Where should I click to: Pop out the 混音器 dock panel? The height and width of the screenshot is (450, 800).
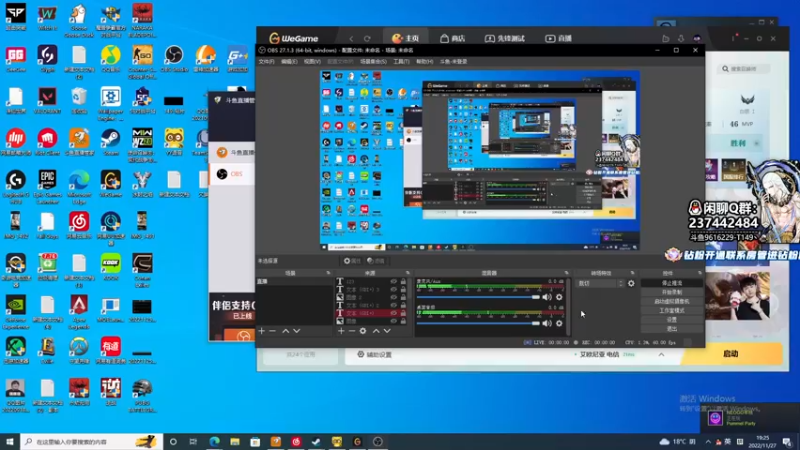point(566,273)
